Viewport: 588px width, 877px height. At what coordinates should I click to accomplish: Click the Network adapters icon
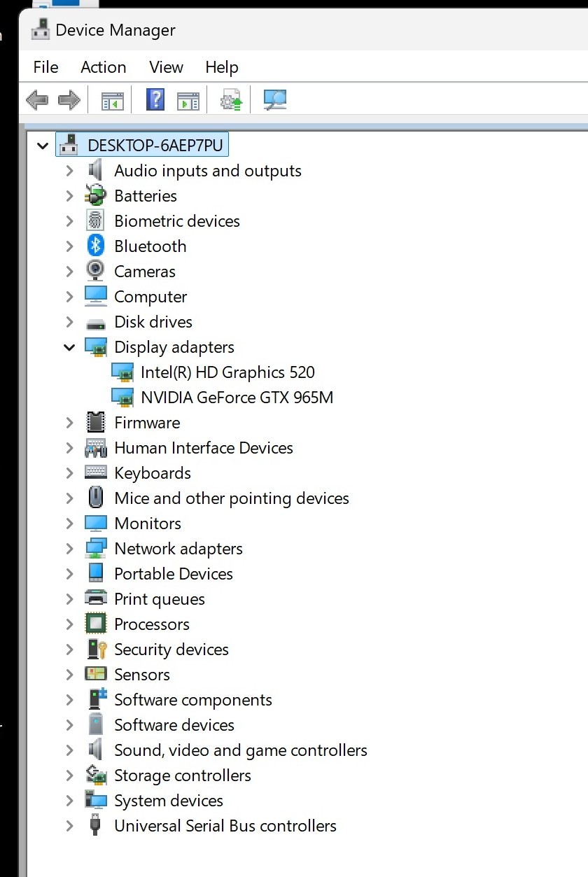point(96,548)
